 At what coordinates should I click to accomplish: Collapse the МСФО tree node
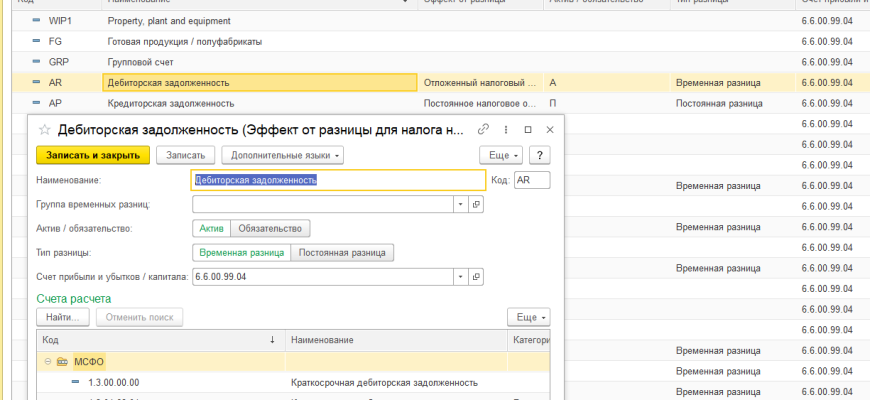(x=47, y=362)
